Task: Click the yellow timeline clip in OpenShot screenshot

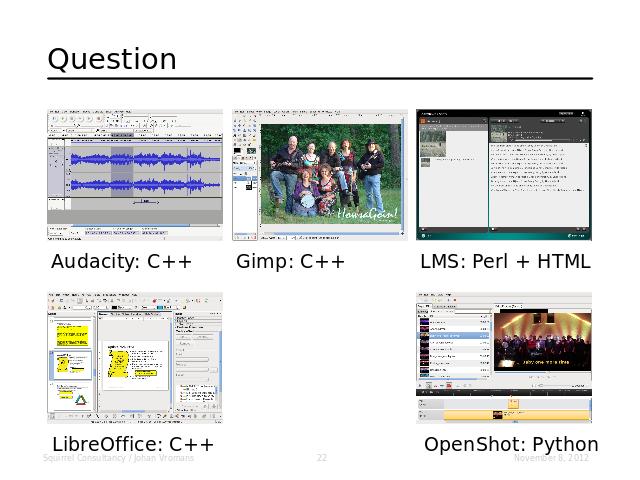Action: (516, 415)
